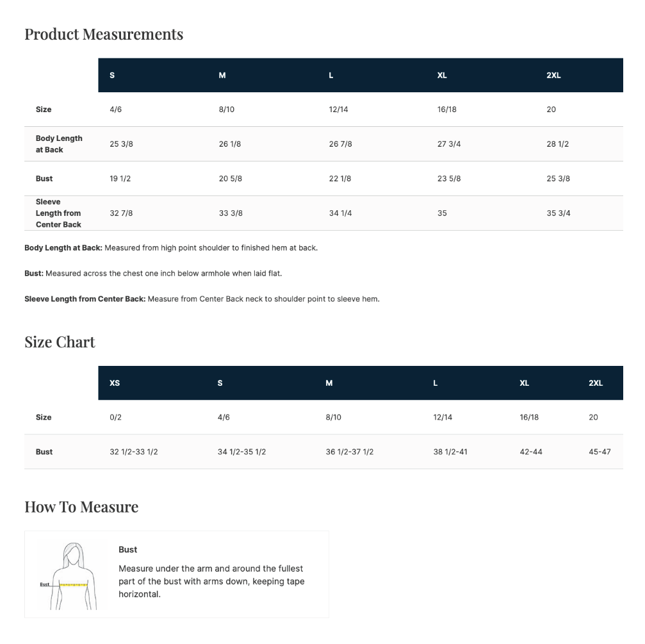Click the Bust measurement description note
The height and width of the screenshot is (644, 645).
click(x=153, y=273)
